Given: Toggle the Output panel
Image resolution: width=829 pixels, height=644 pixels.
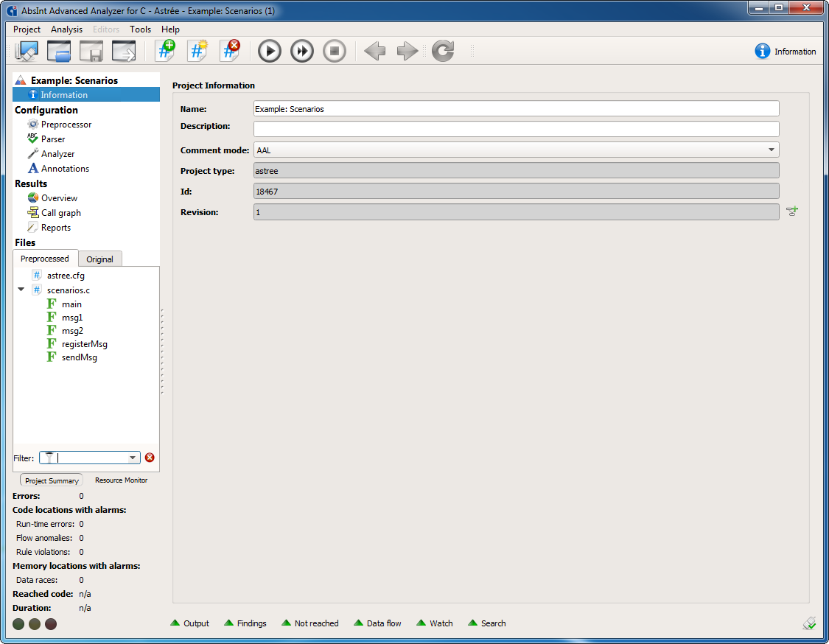Looking at the screenshot, I should tap(190, 623).
